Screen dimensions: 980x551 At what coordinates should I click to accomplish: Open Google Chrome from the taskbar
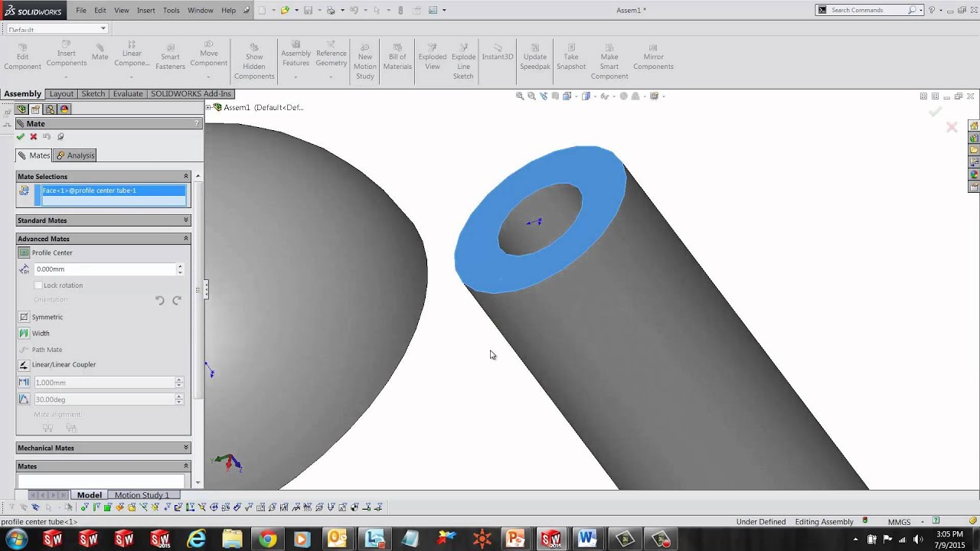[x=267, y=539]
